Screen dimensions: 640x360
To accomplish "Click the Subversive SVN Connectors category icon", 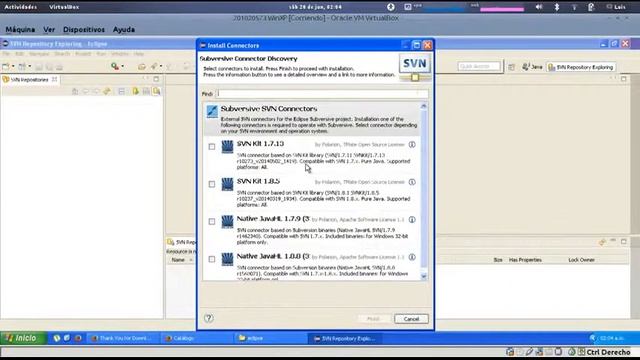I will point(212,111).
